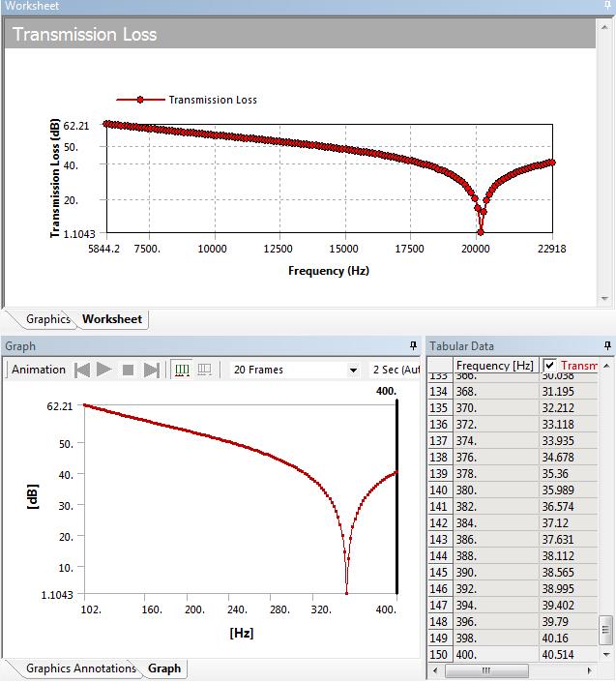Click the Frequency [Hz] column header
Image resolution: width=616 pixels, height=683 pixels.
click(495, 366)
